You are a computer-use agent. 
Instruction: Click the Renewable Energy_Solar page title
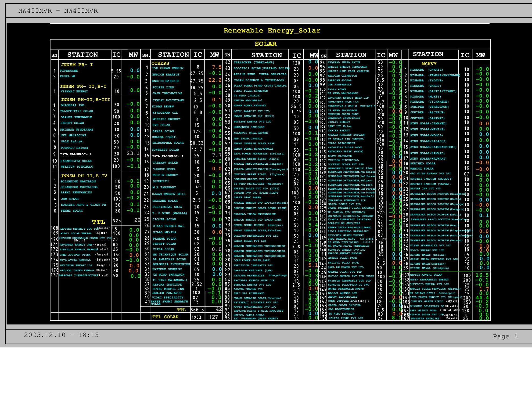pos(272,31)
